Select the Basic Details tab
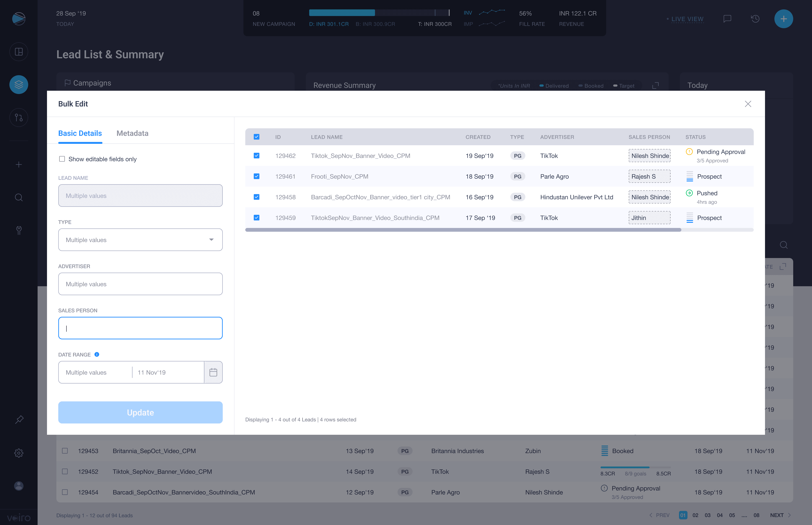The image size is (812, 525). click(80, 133)
